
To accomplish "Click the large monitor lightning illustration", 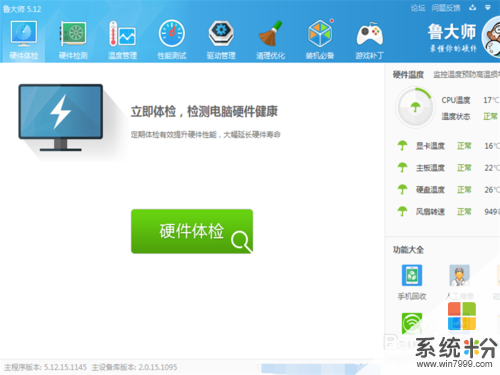I will pyautogui.click(x=61, y=117).
